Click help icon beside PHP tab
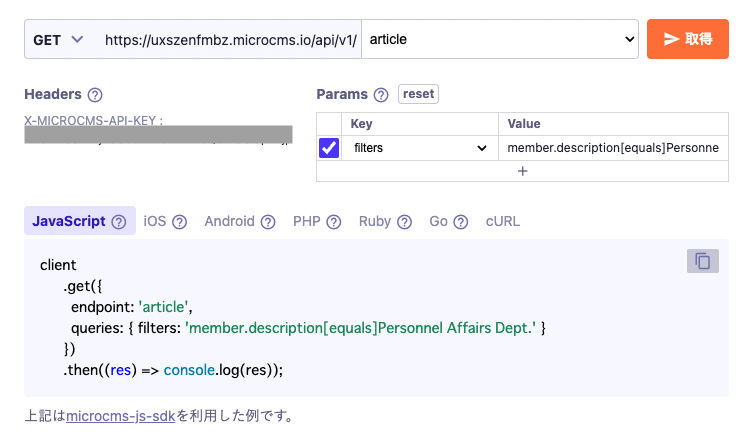This screenshot has height=436, width=753. tap(334, 222)
